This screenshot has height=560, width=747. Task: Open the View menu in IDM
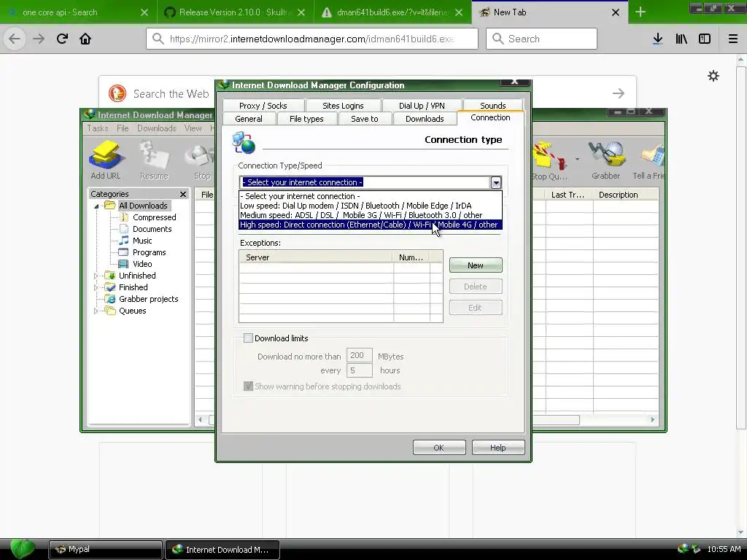193,128
